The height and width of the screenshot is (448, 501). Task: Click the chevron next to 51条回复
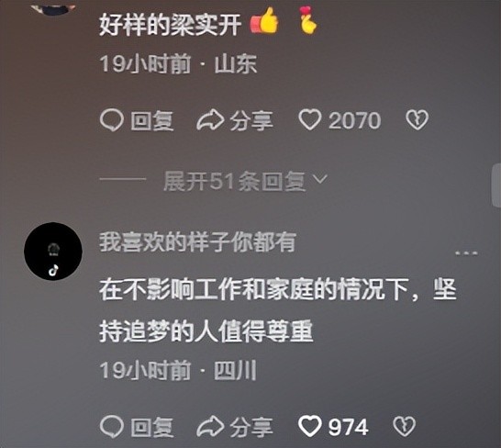(x=320, y=179)
